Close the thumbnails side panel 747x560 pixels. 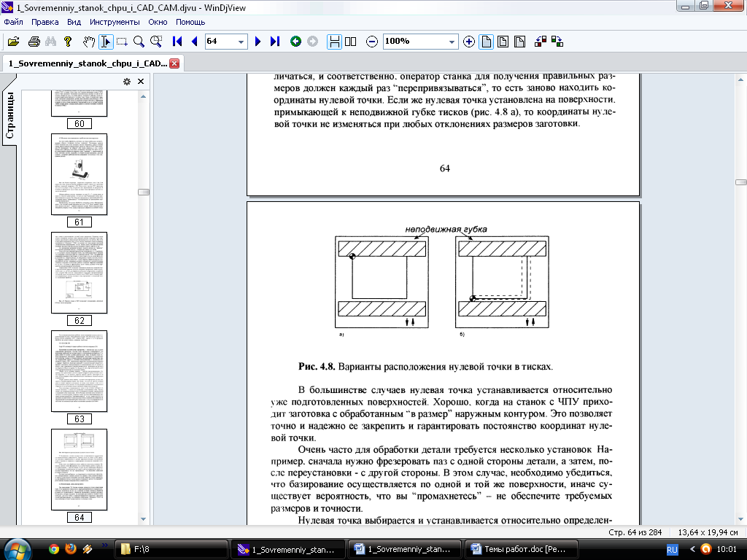coord(141,82)
